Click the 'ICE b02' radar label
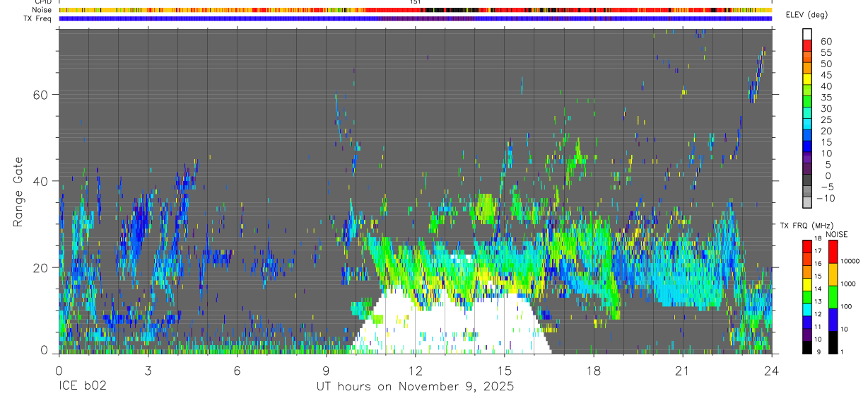 click(x=83, y=387)
